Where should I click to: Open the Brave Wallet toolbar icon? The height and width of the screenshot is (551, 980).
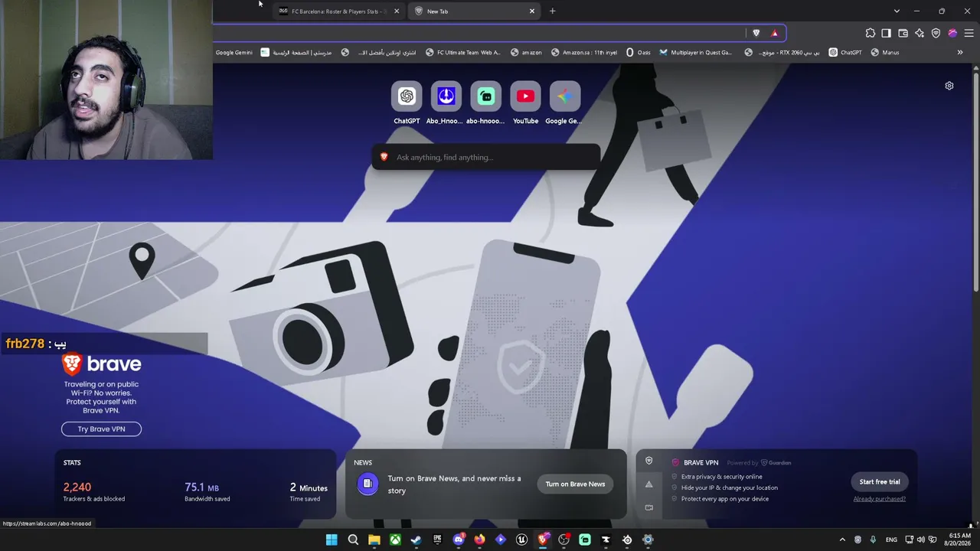pyautogui.click(x=903, y=33)
